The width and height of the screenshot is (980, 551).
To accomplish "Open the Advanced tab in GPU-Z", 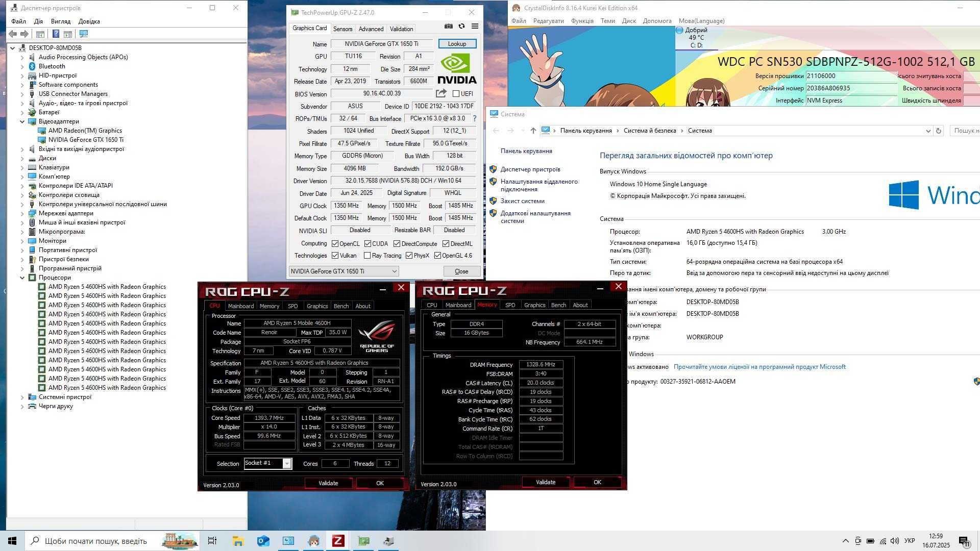I will [x=371, y=29].
